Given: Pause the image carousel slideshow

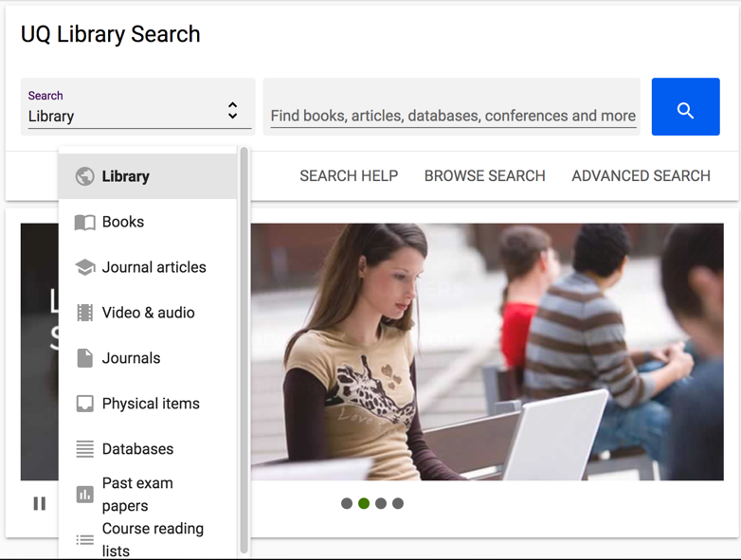Looking at the screenshot, I should [40, 503].
